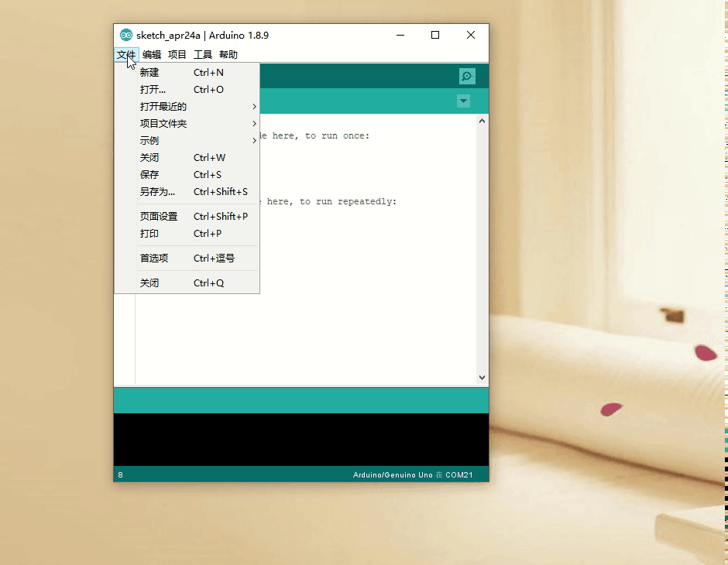Choose 另存为... to save as
Image resolution: width=728 pixels, height=565 pixels.
click(x=187, y=192)
